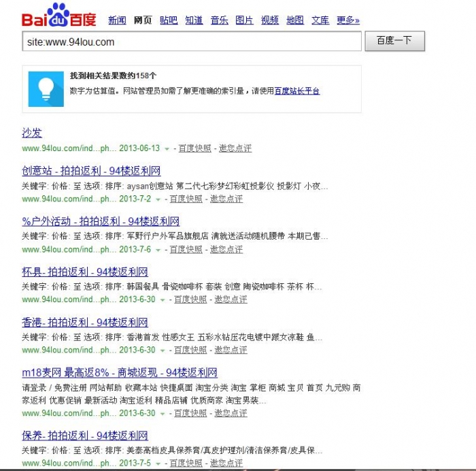The height and width of the screenshot is (471, 476).
Task: Open the 知道 tab
Action: (x=194, y=20)
